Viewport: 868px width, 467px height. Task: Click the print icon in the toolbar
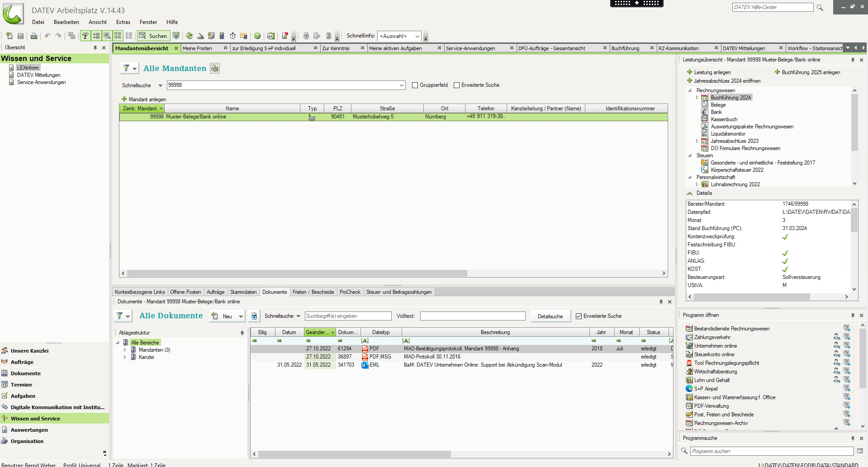coord(34,36)
